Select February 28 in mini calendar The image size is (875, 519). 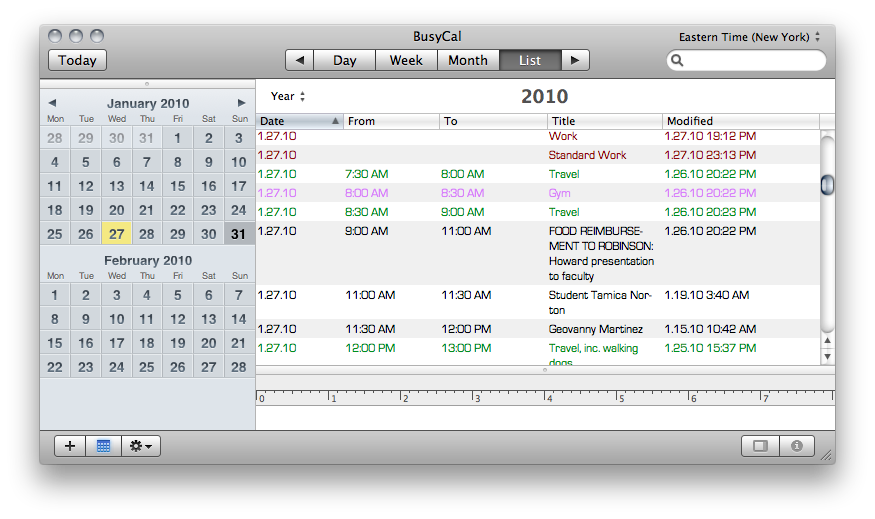[239, 367]
